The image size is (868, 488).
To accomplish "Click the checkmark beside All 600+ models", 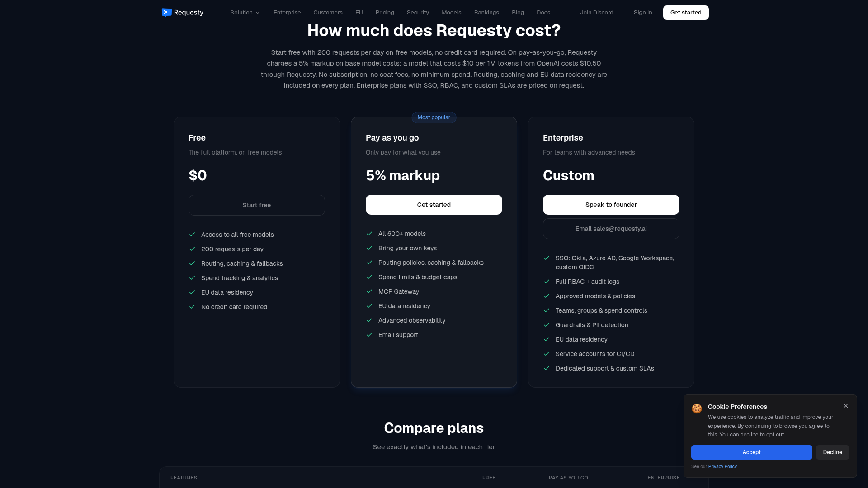I will 369,234.
